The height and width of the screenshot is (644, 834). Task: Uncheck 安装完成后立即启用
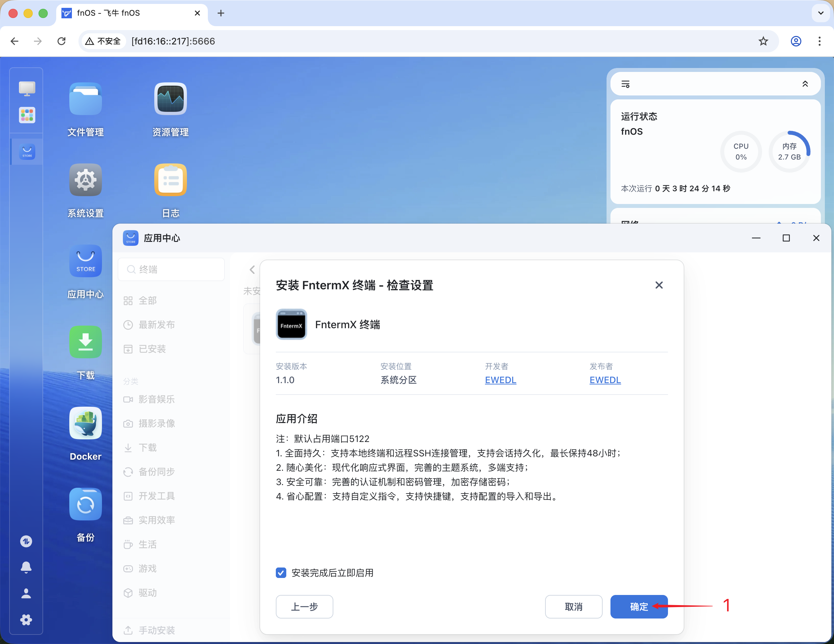pyautogui.click(x=281, y=573)
